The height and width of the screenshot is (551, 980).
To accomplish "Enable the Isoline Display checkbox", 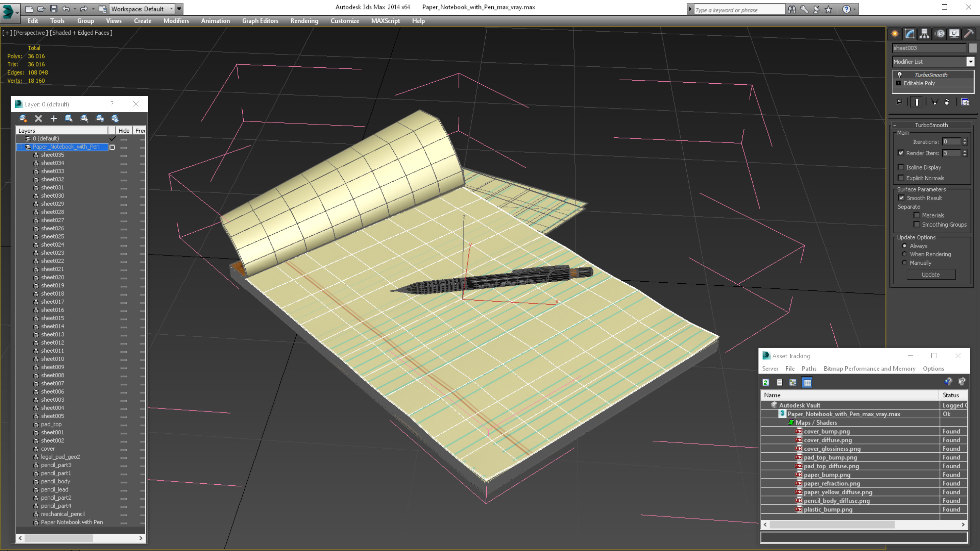I will 901,167.
